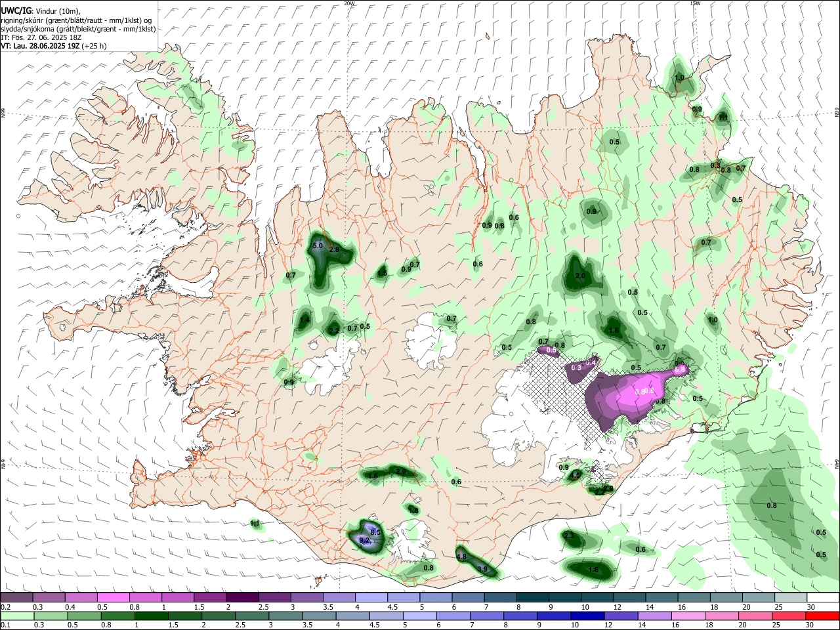
Task: Click the navy blue 10–12 rain legend swatch
Action: [588, 616]
